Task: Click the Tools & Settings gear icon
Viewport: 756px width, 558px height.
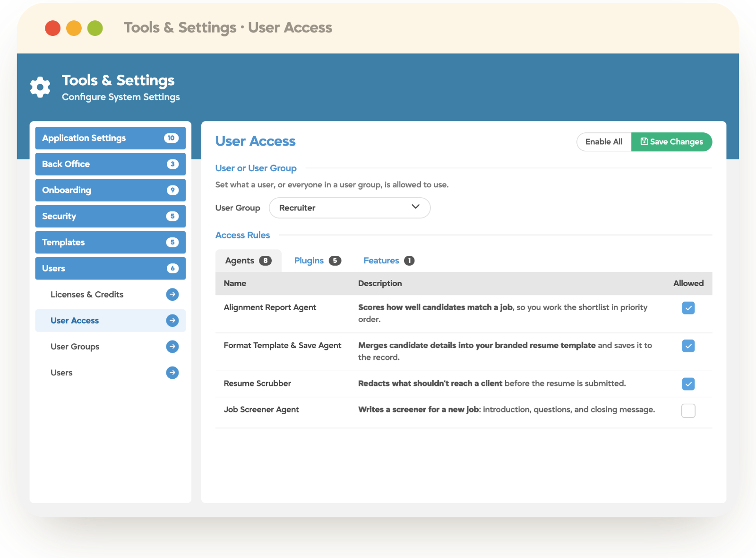Action: click(x=40, y=87)
